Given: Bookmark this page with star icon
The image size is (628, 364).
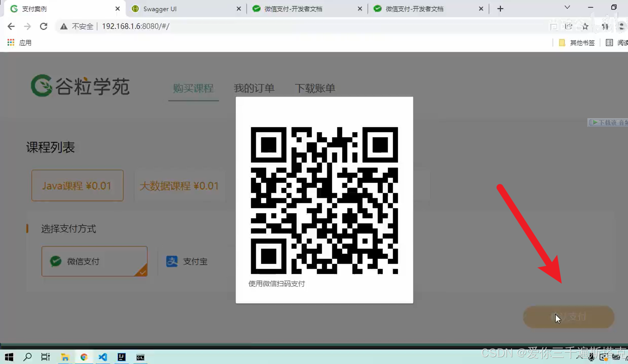Looking at the screenshot, I should pos(585,26).
